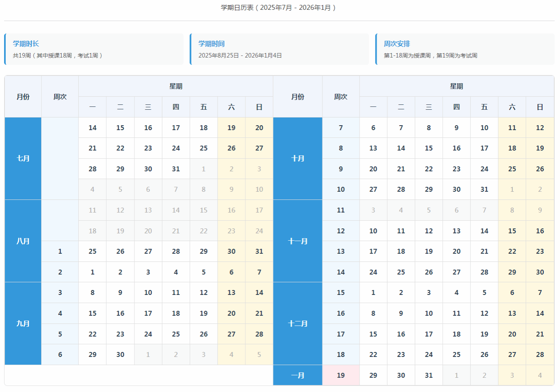Select the 九月 month cell
560x392 pixels.
[x=23, y=323]
